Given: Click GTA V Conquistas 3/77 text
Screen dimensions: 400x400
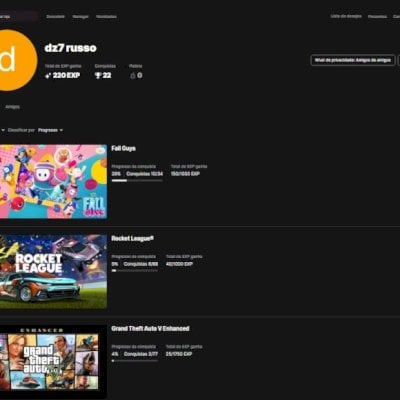Looking at the screenshot, I should [x=141, y=354].
